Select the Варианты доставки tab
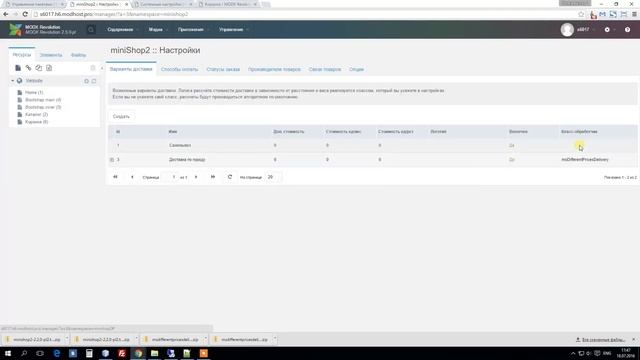 click(131, 69)
